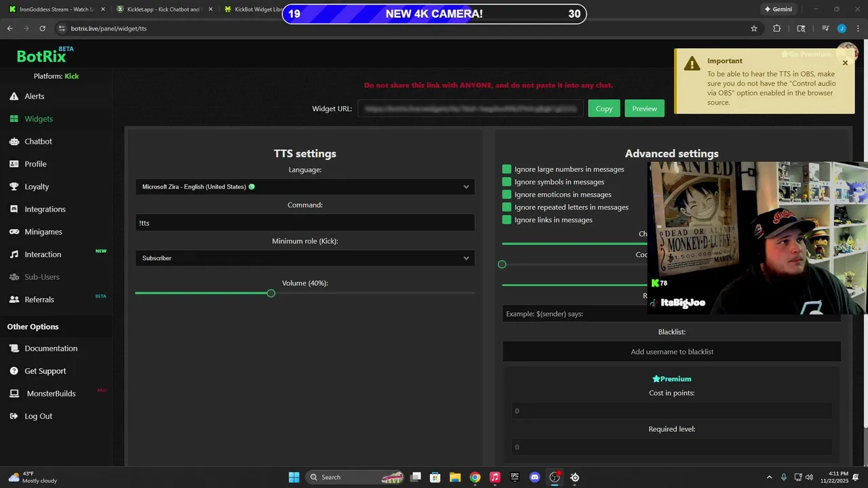Click the MonsterBuilds computer icon
Viewport: 868px width, 488px height.
[x=14, y=393]
